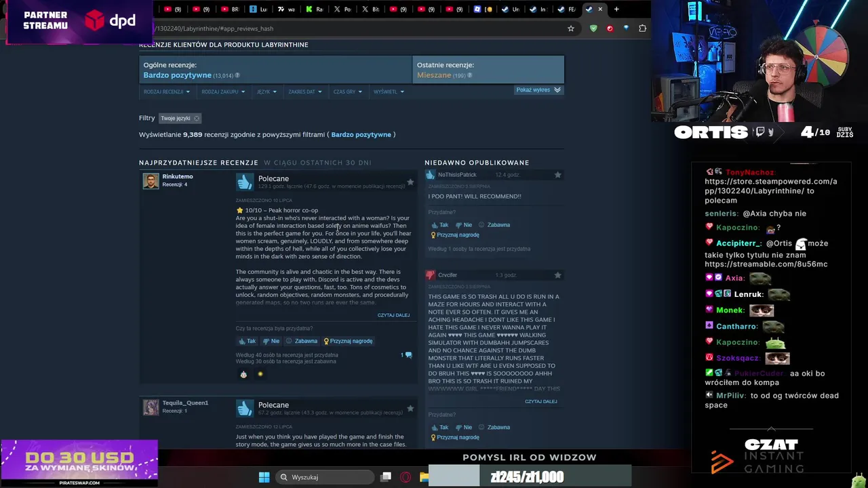Vote 'Nie' on NoThisIsPatrick's review

463,225
